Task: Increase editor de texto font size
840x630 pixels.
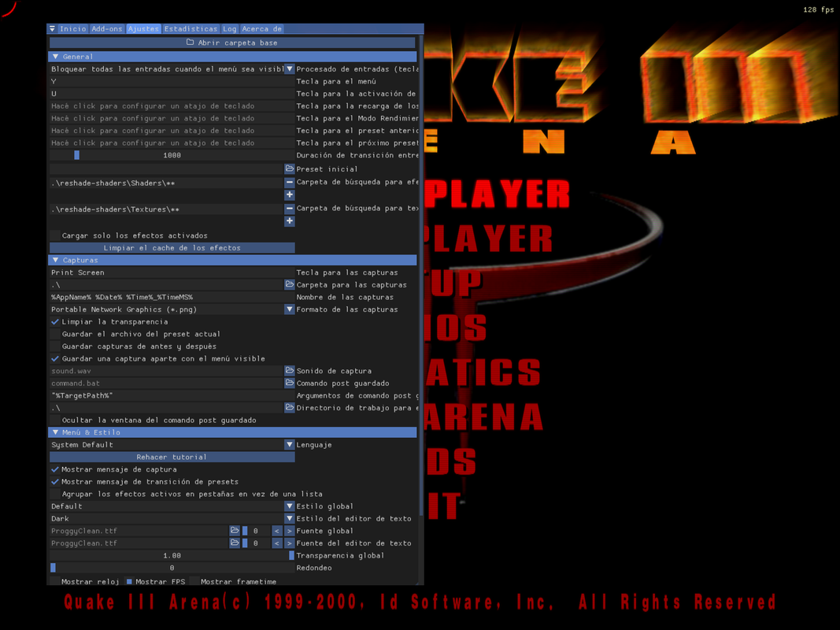Action: pos(289,543)
